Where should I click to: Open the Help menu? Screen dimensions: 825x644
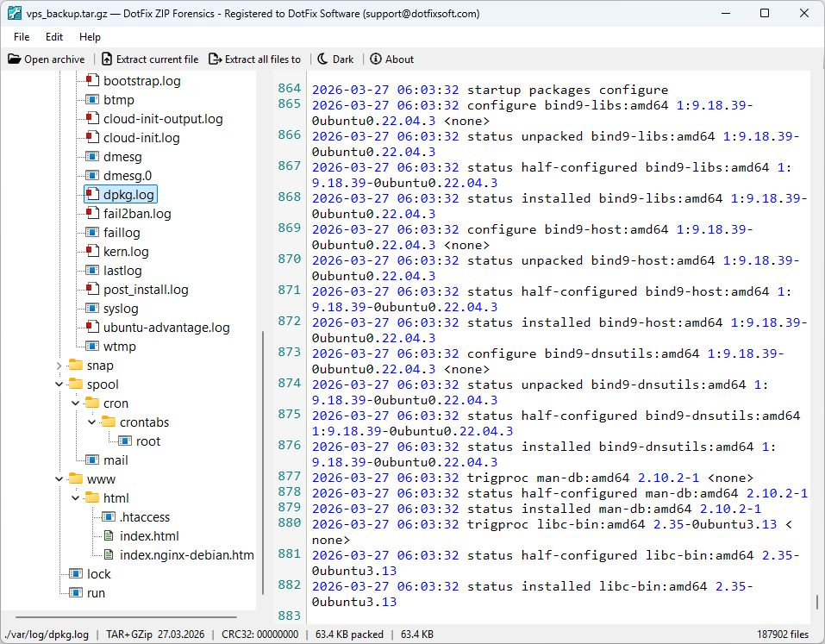point(90,37)
